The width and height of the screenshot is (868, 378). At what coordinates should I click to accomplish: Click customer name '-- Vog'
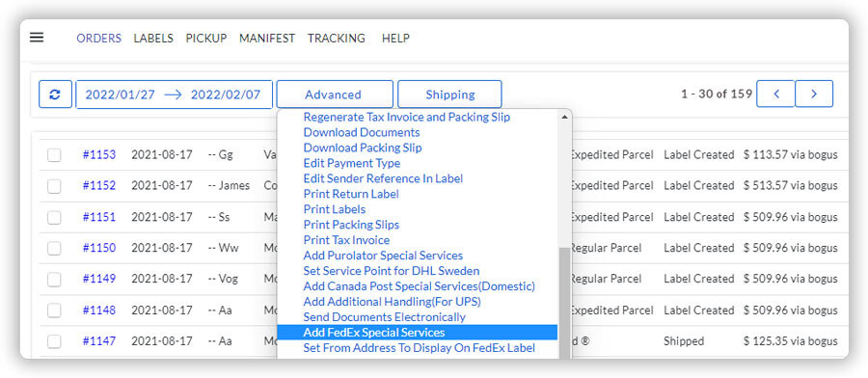point(223,279)
